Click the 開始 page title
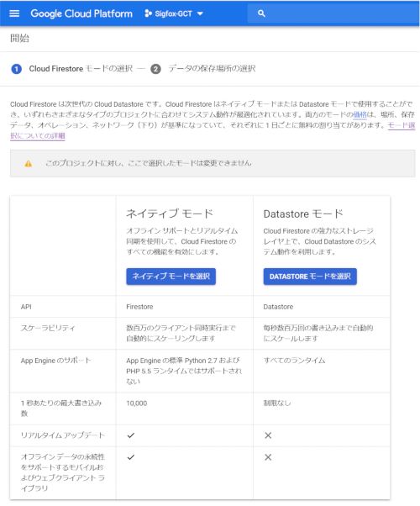This screenshot has height=506, width=420. point(19,39)
